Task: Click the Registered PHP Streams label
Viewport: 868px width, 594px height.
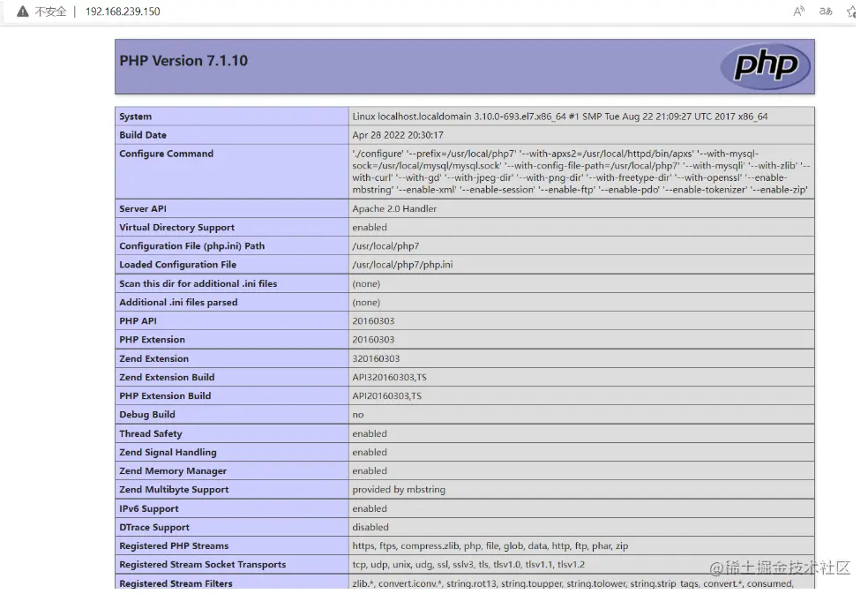Action: tap(174, 545)
